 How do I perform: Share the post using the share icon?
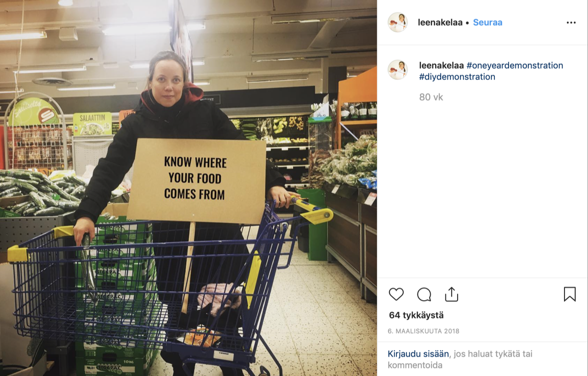pyautogui.click(x=451, y=294)
